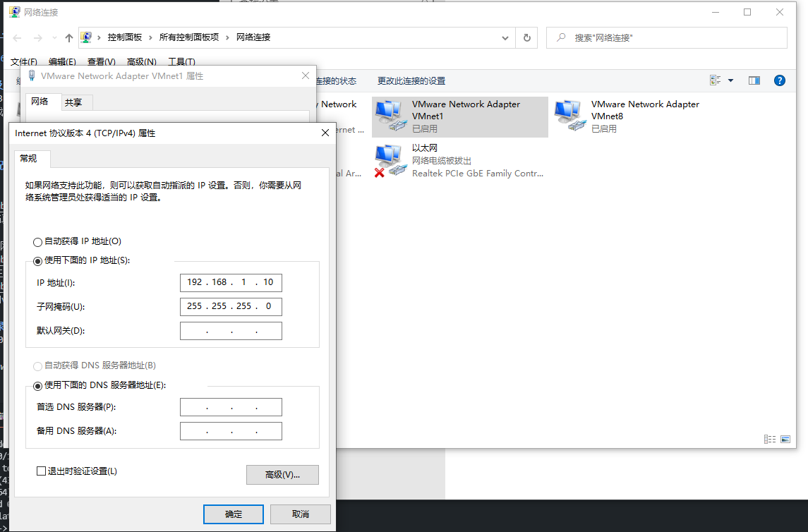The image size is (808, 532).
Task: Click the 子网掩码 field showing 255.255.255.0
Action: [231, 306]
